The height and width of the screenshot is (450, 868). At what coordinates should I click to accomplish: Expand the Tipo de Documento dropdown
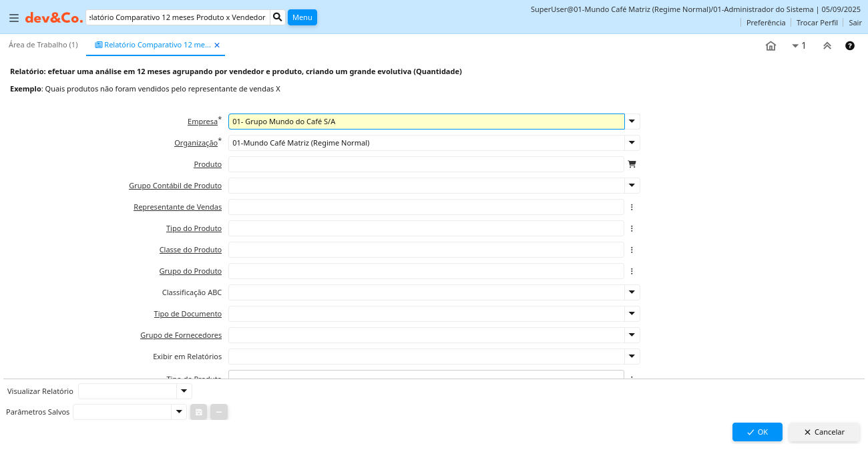[632, 314]
